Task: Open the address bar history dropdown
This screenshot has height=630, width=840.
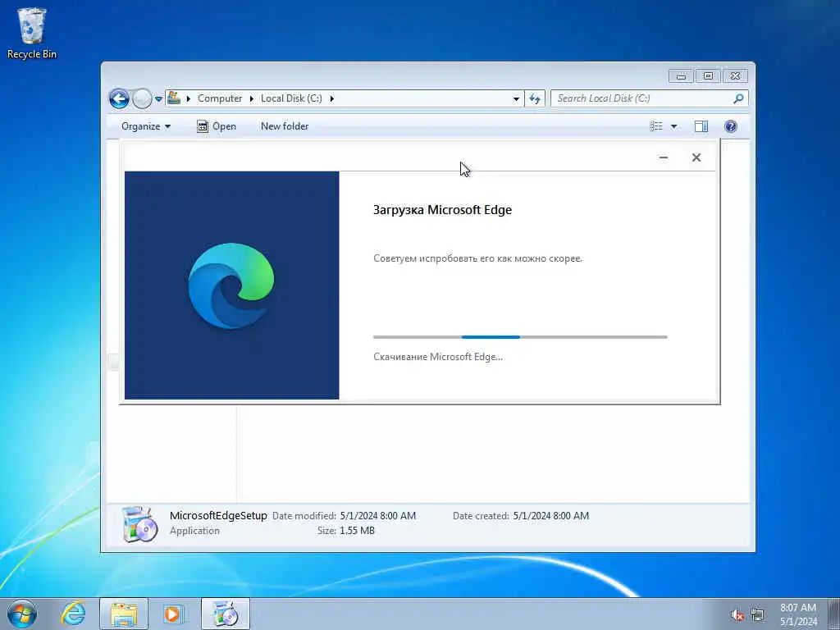Action: point(516,98)
